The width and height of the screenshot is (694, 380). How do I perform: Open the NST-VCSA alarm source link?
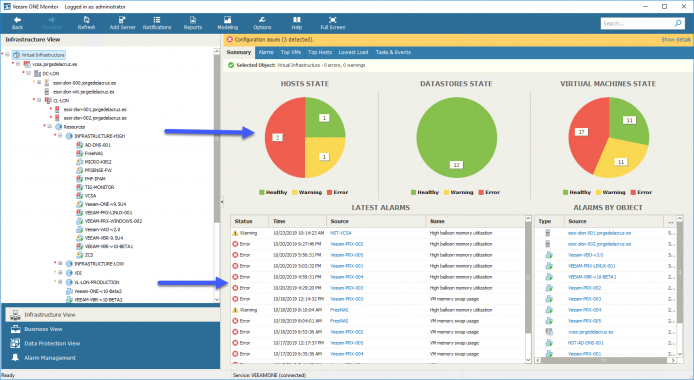pos(340,233)
